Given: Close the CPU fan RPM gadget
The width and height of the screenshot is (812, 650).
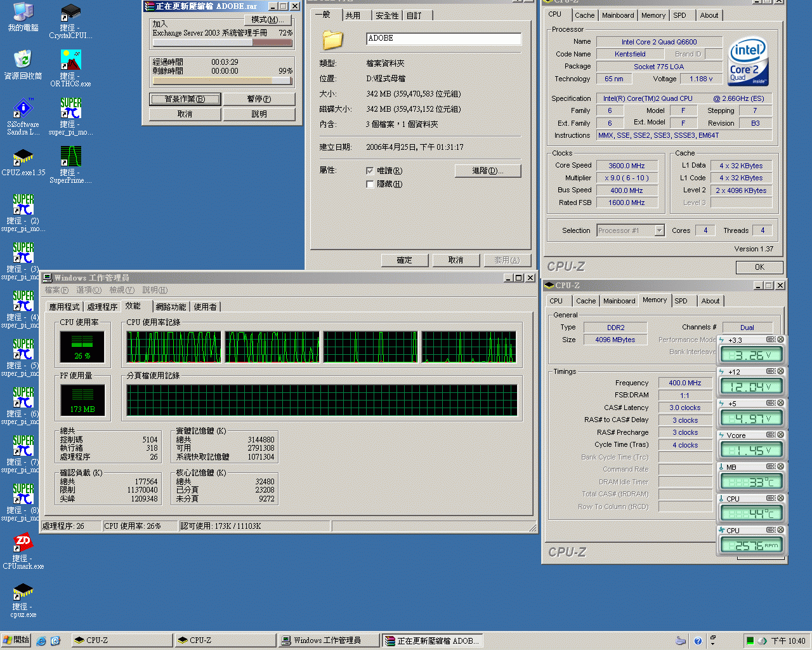Looking at the screenshot, I should [781, 530].
